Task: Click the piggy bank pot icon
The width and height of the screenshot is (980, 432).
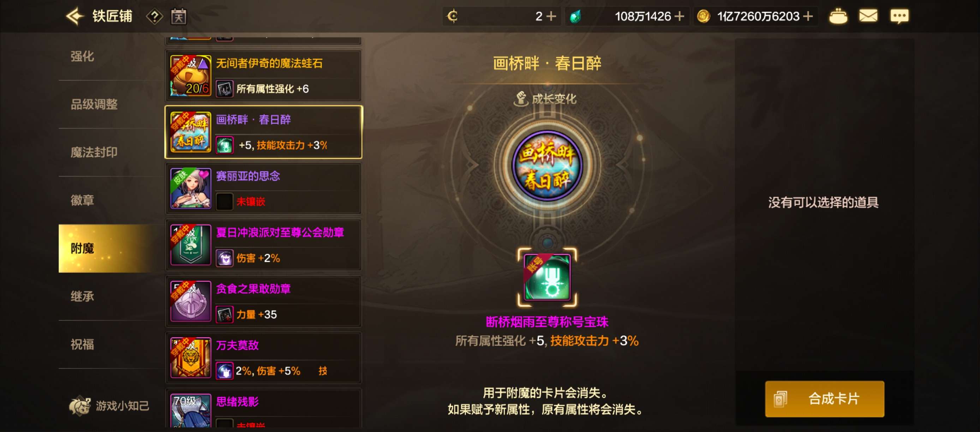Action: click(838, 16)
